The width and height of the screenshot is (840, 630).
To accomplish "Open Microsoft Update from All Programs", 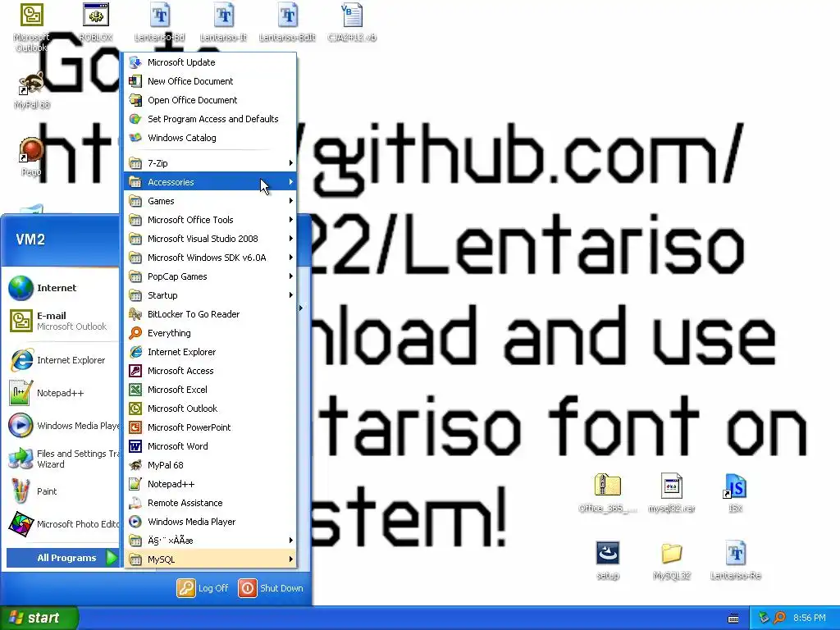I will pos(210,62).
